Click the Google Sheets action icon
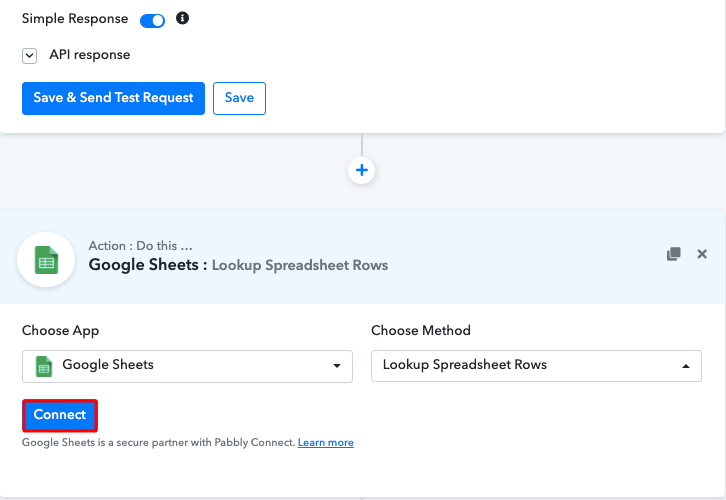726x500 pixels. (x=46, y=260)
